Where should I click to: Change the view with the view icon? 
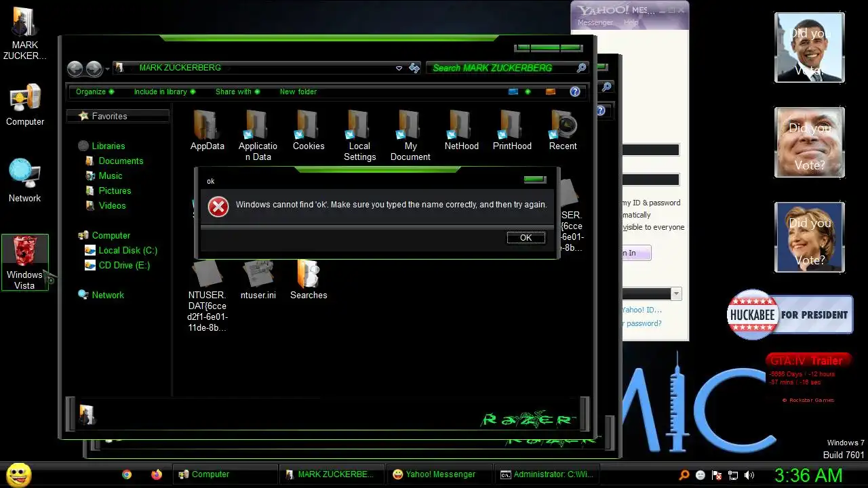(x=513, y=91)
